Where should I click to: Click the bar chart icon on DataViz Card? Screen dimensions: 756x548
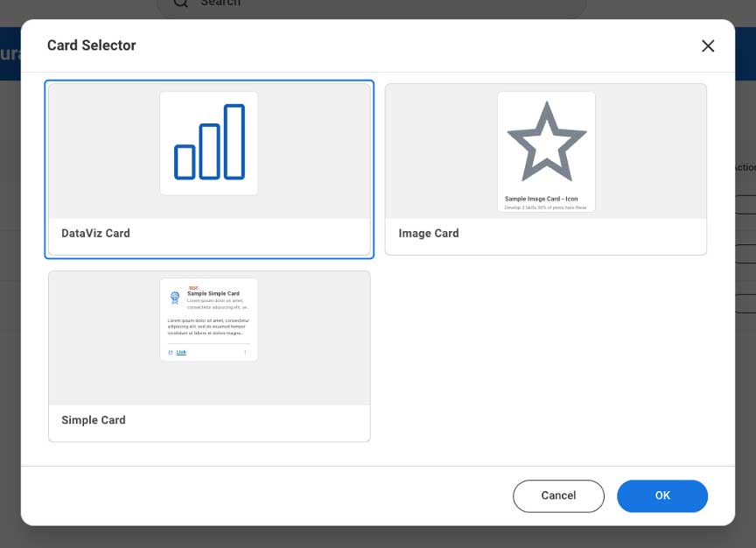(x=208, y=143)
